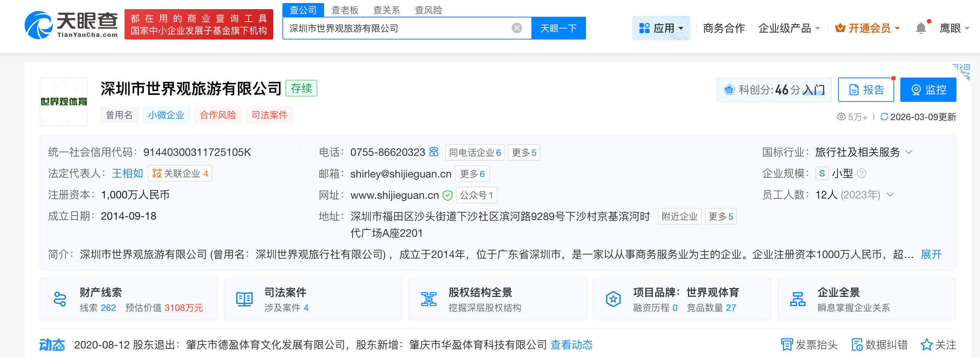Click the 查看动态 link

[571, 345]
